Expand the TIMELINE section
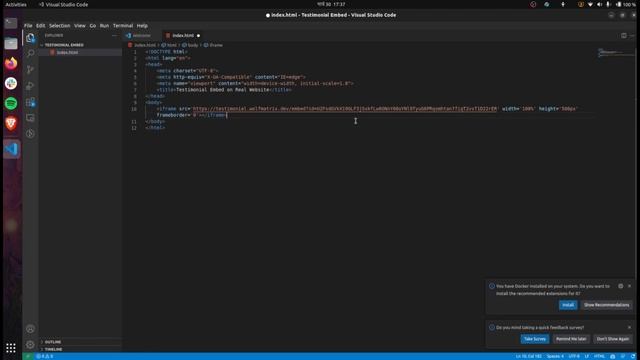 [53, 349]
